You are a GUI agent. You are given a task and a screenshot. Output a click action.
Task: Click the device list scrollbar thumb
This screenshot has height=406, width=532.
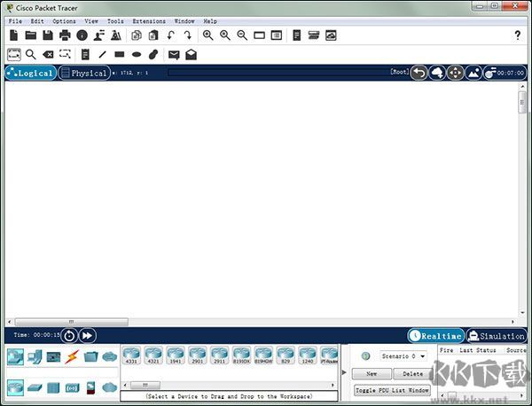click(x=145, y=385)
